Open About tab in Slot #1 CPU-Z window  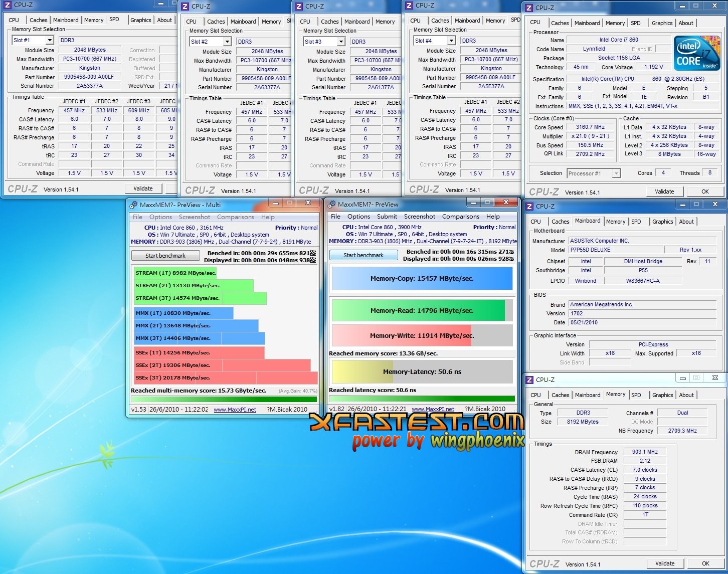pyautogui.click(x=164, y=20)
